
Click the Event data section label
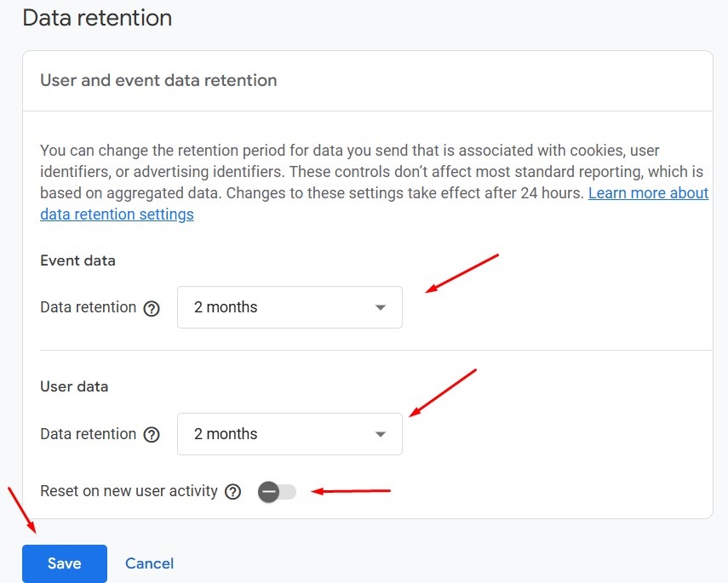coord(77,260)
